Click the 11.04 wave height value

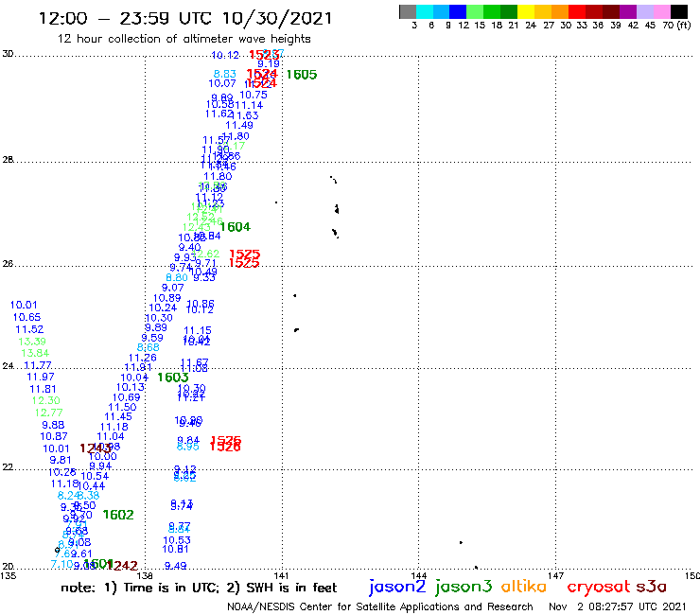coord(111,437)
